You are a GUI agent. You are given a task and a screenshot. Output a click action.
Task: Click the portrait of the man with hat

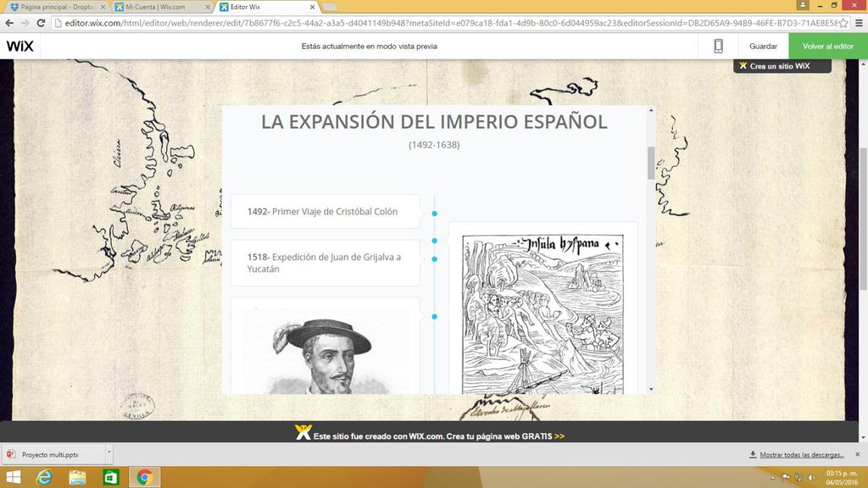point(325,352)
